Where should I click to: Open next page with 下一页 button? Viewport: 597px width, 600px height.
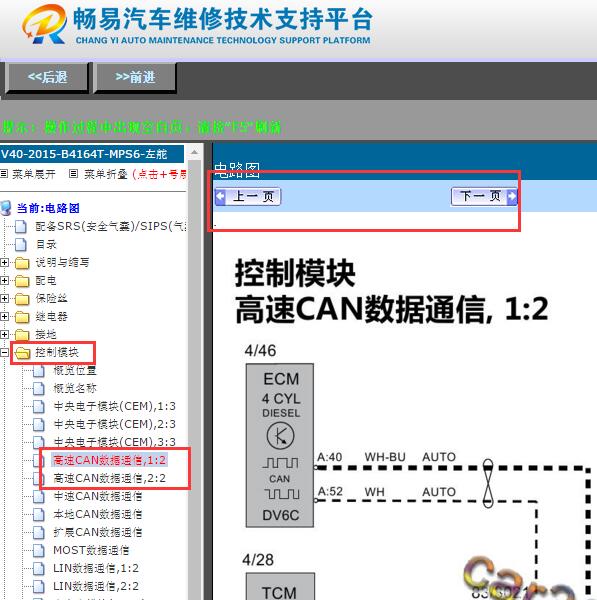pyautogui.click(x=484, y=197)
